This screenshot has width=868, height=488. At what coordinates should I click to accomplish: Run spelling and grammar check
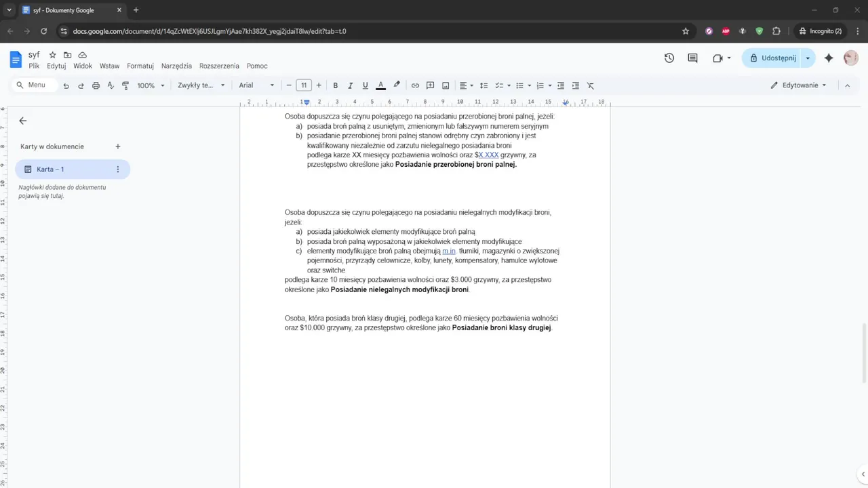point(111,85)
